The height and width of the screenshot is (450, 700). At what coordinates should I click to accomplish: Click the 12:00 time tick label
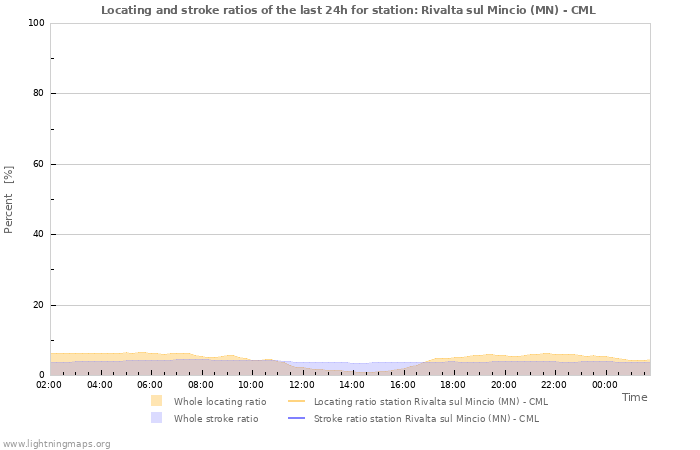[x=302, y=384]
